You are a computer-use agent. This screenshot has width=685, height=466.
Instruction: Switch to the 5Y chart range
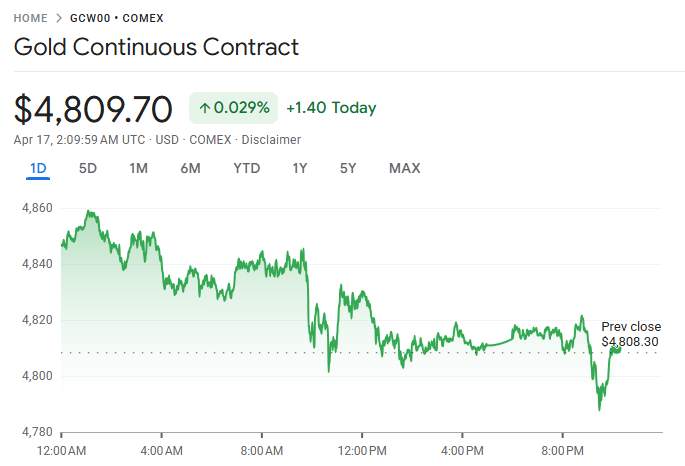[348, 168]
